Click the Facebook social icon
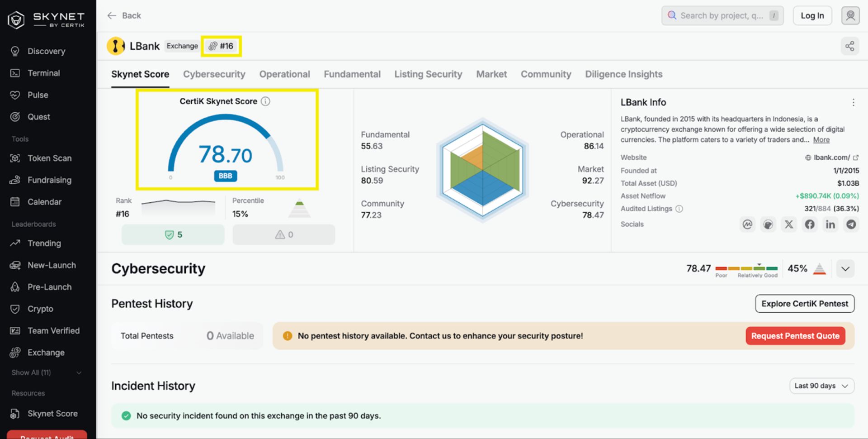 tap(809, 224)
